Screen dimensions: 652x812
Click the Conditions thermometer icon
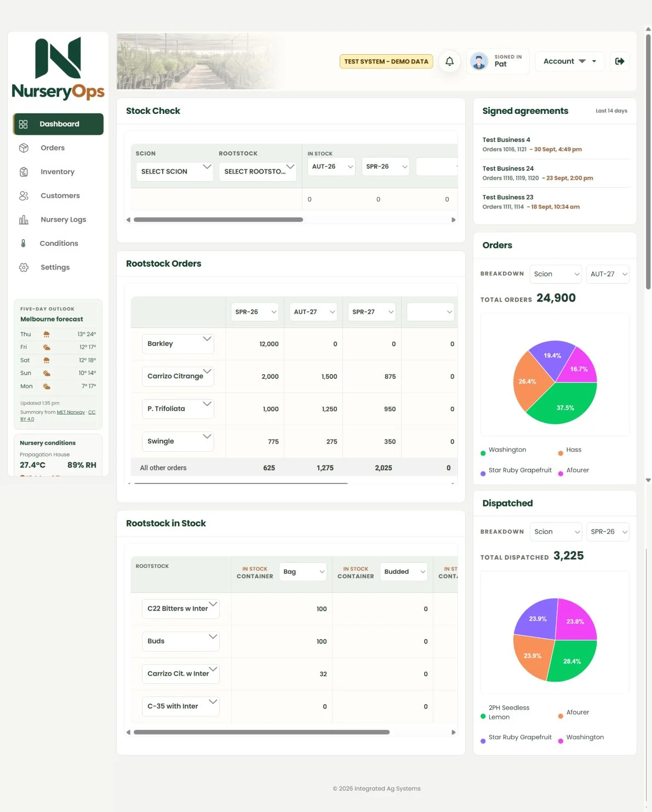pyautogui.click(x=23, y=243)
